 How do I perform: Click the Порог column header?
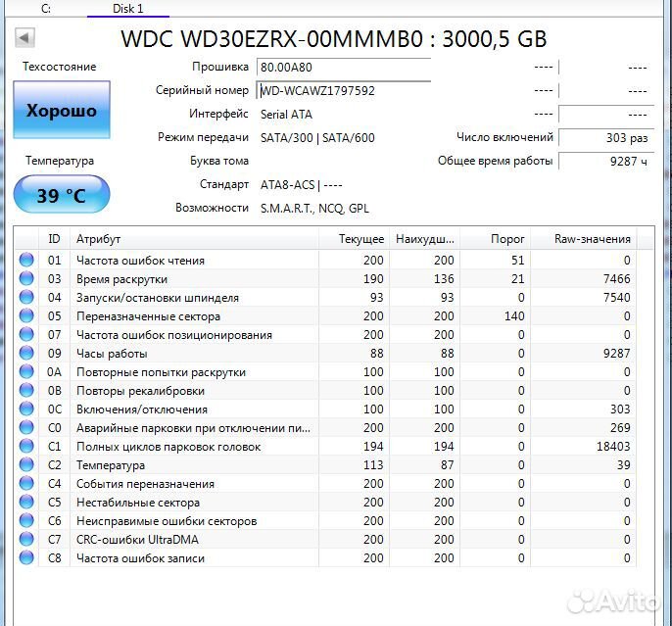click(495, 239)
